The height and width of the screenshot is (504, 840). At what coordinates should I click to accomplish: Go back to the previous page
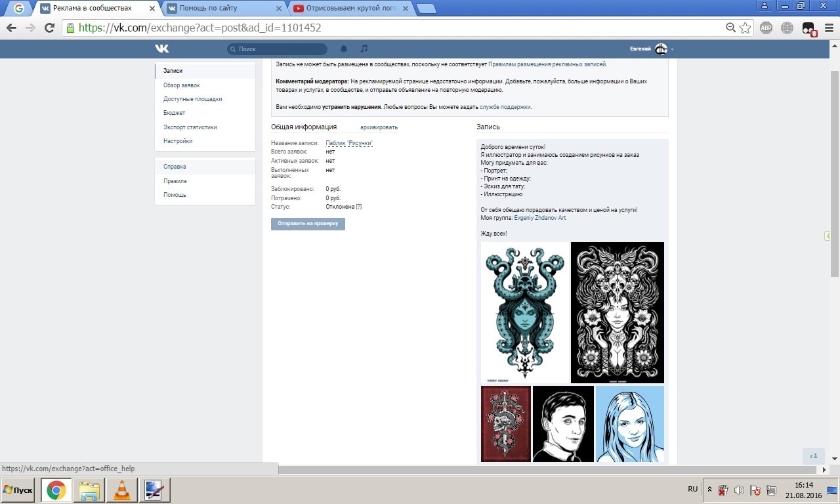click(x=11, y=28)
